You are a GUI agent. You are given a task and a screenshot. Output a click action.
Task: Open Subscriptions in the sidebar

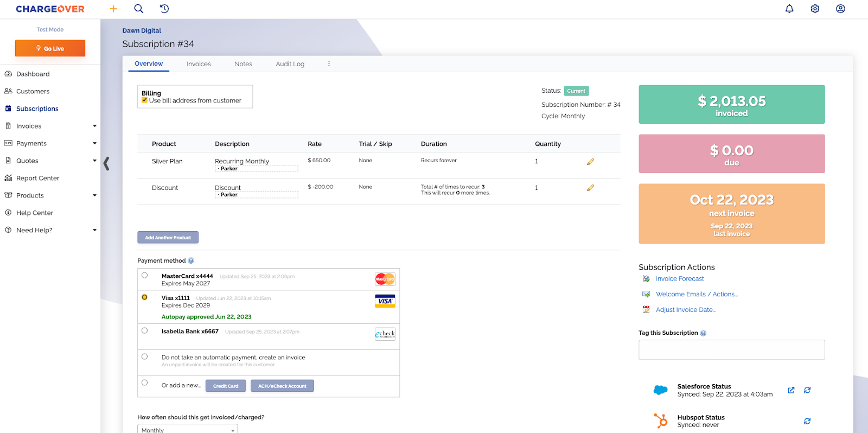click(37, 109)
